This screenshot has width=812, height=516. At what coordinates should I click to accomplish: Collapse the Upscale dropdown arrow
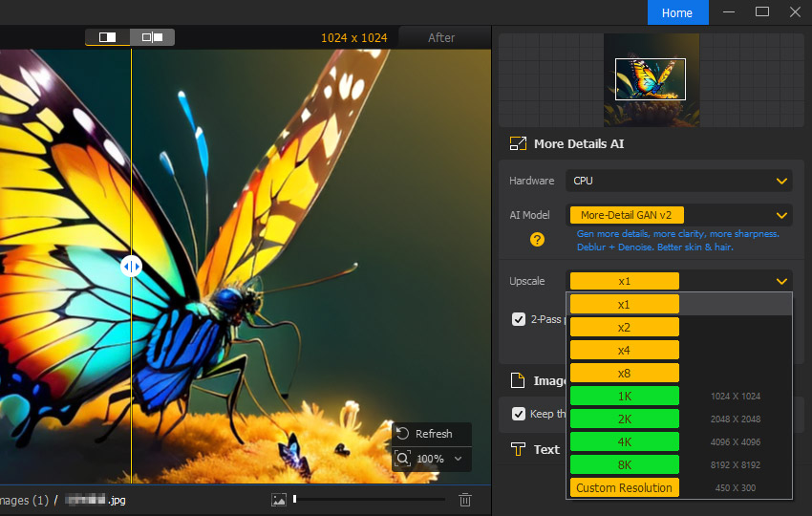781,281
